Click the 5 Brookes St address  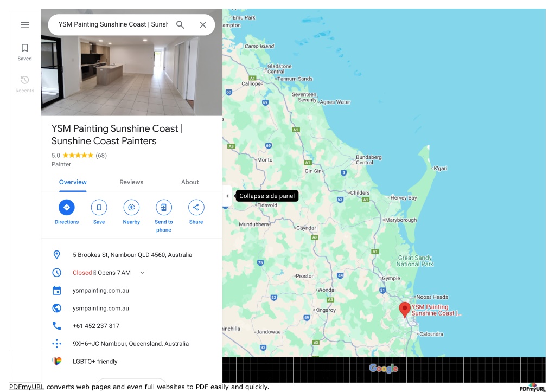(x=132, y=255)
